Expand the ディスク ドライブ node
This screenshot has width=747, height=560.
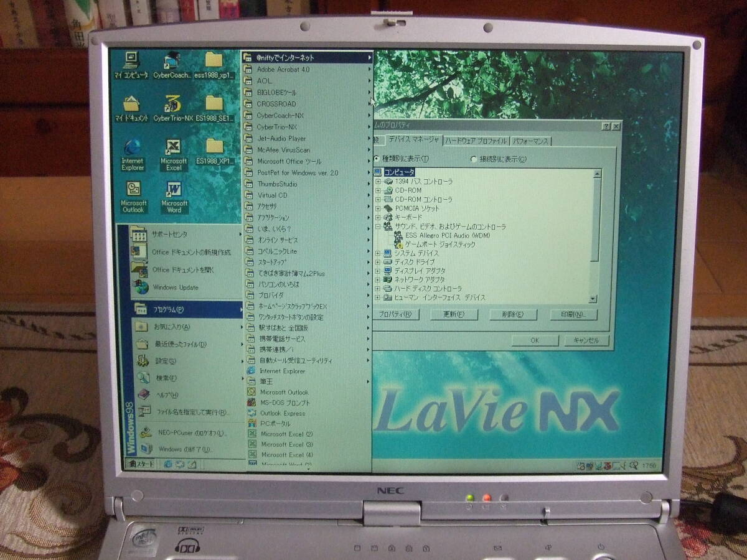(x=378, y=262)
